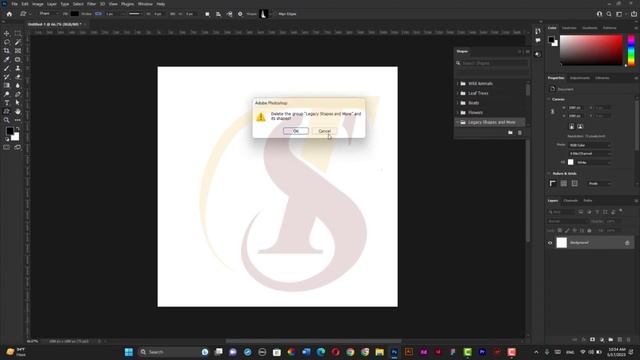Click the Home icon in options bar
640x360 pixels.
coord(9,14)
